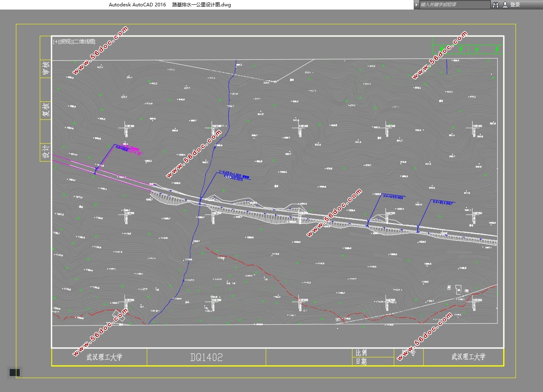Open the [二维线框] visual style menu
Image resolution: width=543 pixels, height=392 pixels.
coord(84,41)
